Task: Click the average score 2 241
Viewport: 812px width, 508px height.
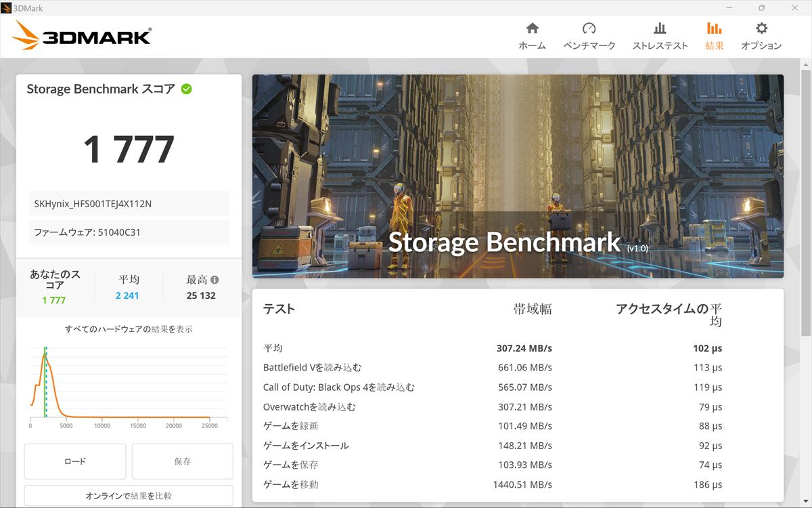Action: [x=127, y=295]
